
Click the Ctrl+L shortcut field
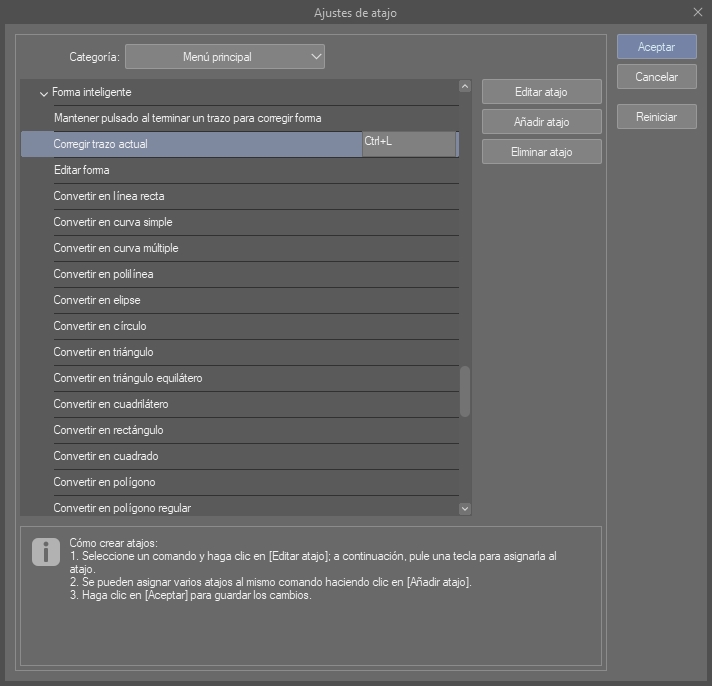pyautogui.click(x=409, y=144)
